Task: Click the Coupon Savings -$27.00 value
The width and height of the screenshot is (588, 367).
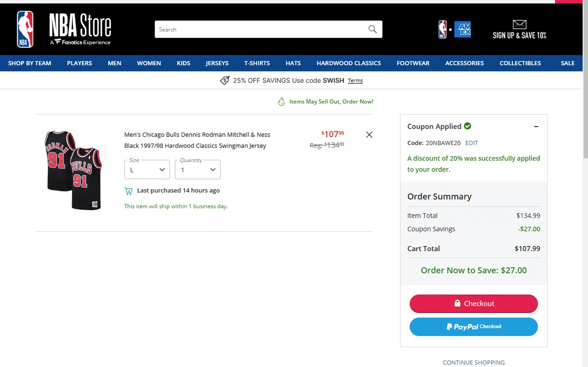Action: [x=529, y=229]
